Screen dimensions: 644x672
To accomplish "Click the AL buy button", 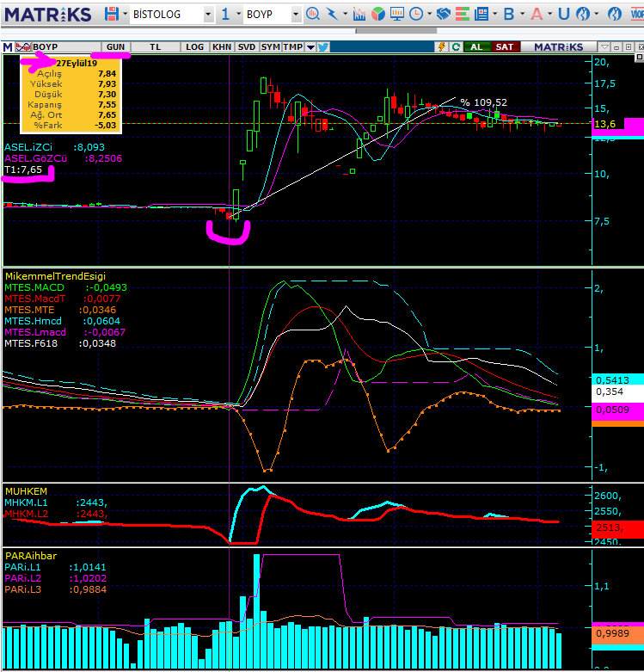I will pos(476,46).
